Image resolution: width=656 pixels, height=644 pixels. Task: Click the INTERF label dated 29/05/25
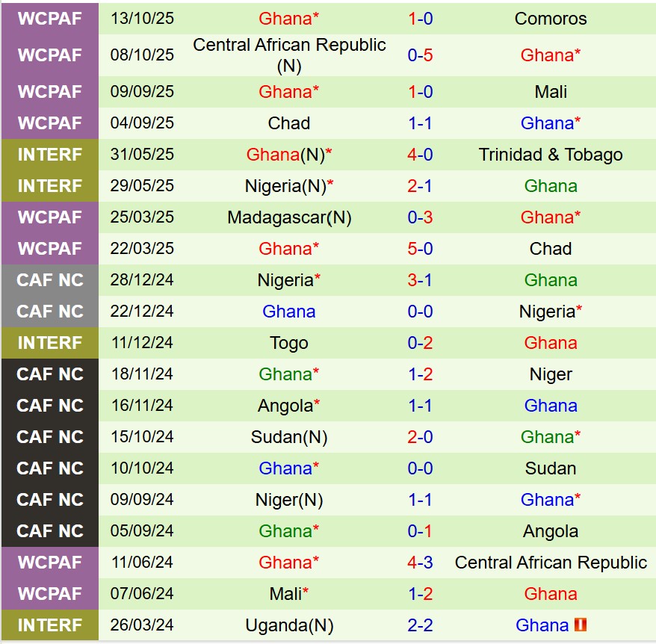point(50,186)
